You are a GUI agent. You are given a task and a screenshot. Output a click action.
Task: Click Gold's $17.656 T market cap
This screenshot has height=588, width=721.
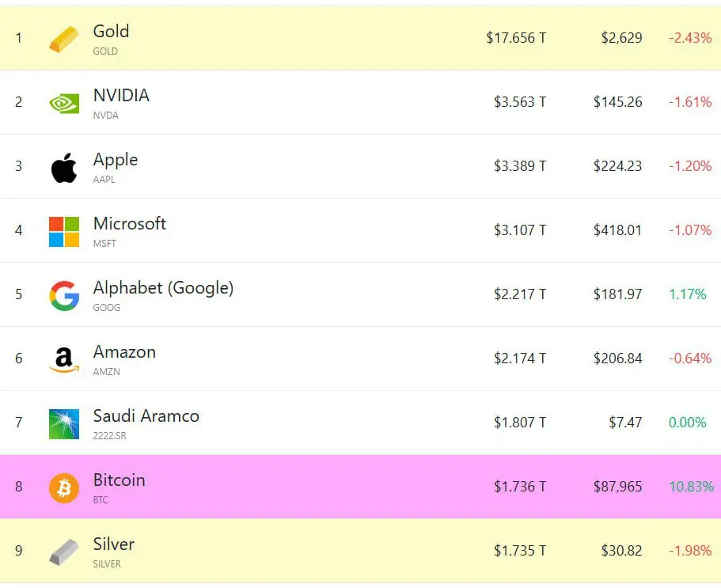[516, 38]
